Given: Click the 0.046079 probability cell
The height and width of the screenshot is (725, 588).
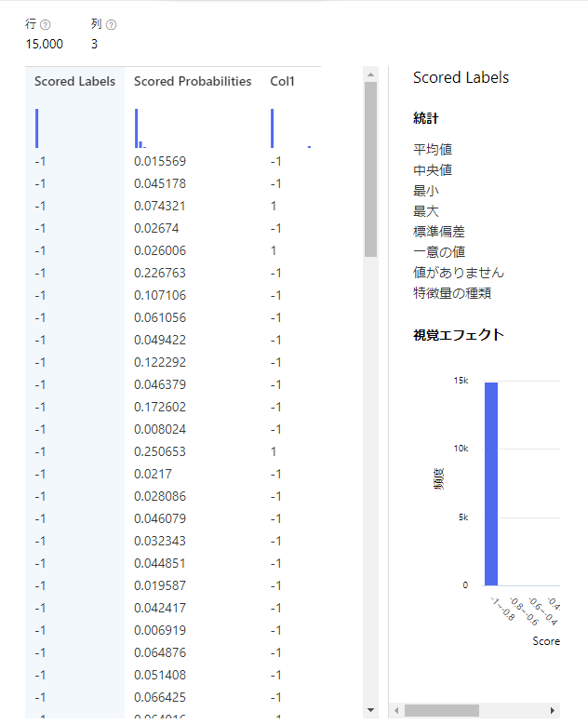Looking at the screenshot, I should (160, 518).
